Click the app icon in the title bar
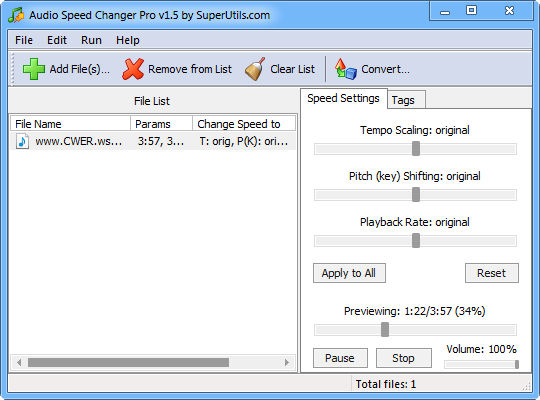This screenshot has height=400, width=540. coord(16,15)
